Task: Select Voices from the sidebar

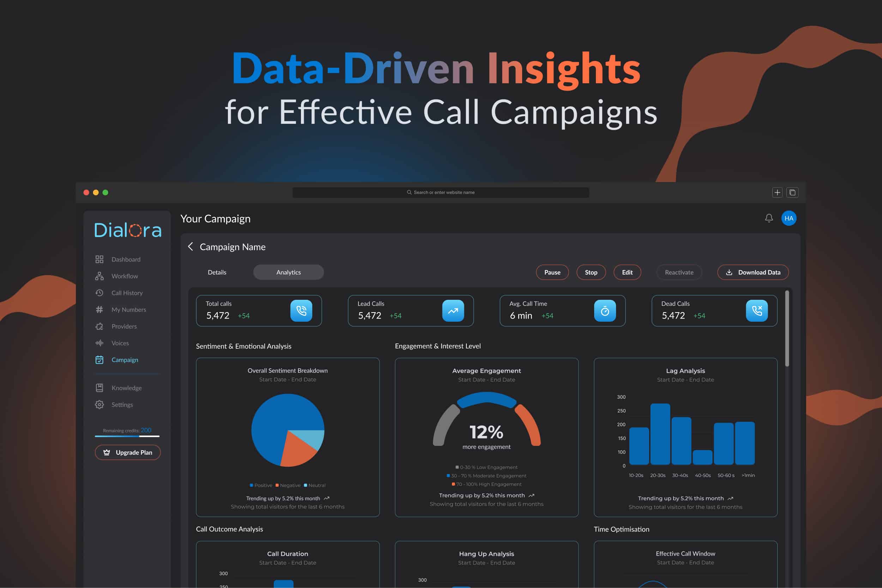Action: tap(120, 343)
